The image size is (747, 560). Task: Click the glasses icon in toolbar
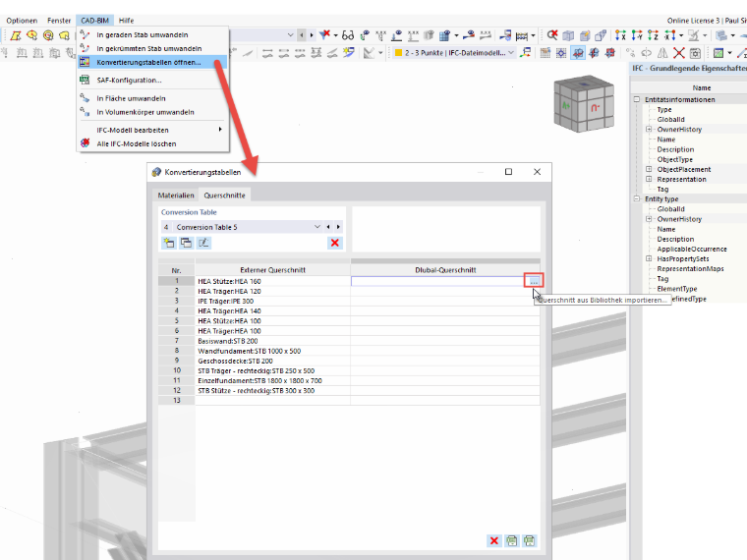click(348, 35)
